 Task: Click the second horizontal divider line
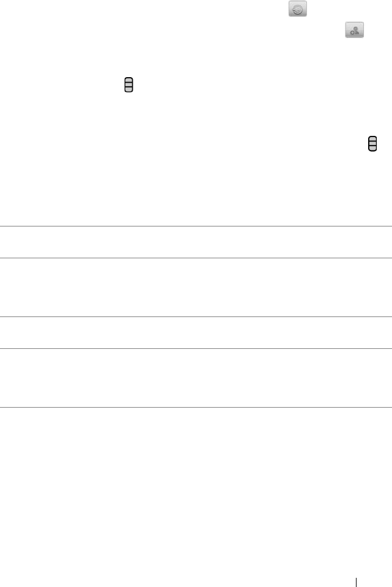tap(196, 258)
